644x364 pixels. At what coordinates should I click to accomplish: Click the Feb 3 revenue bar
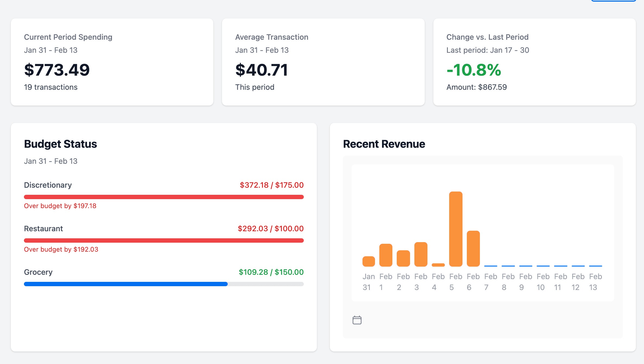coord(421,254)
